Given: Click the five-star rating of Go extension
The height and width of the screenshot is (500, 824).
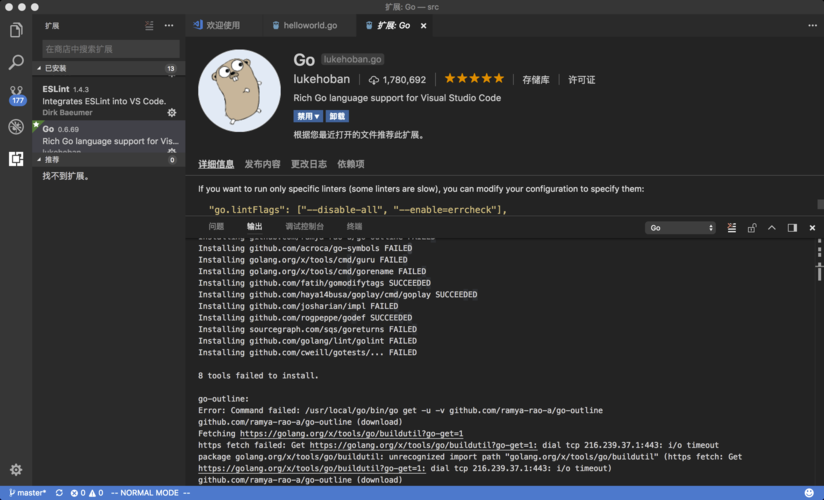Looking at the screenshot, I should pos(474,79).
